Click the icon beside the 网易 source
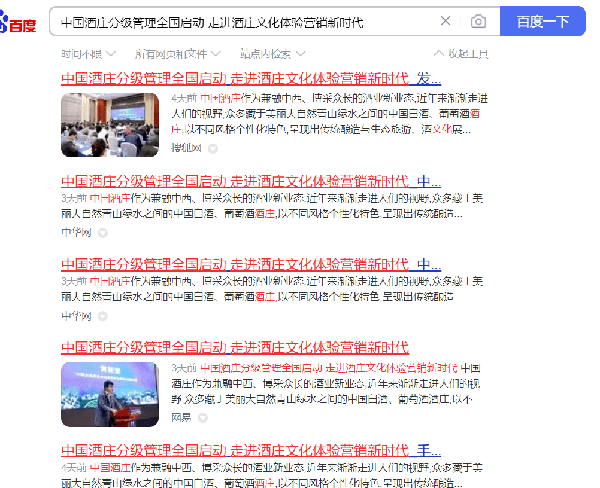Screen dimensions: 600x488 click(x=201, y=415)
